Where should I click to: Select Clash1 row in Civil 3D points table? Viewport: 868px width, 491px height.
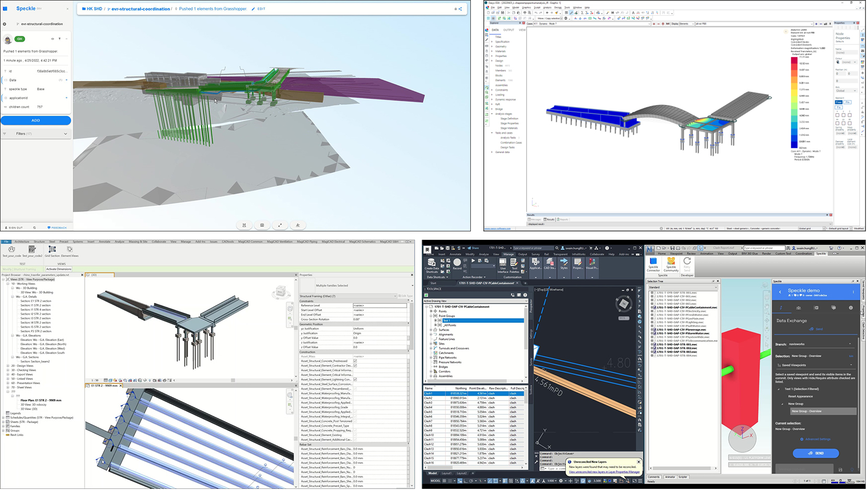[x=475, y=394]
